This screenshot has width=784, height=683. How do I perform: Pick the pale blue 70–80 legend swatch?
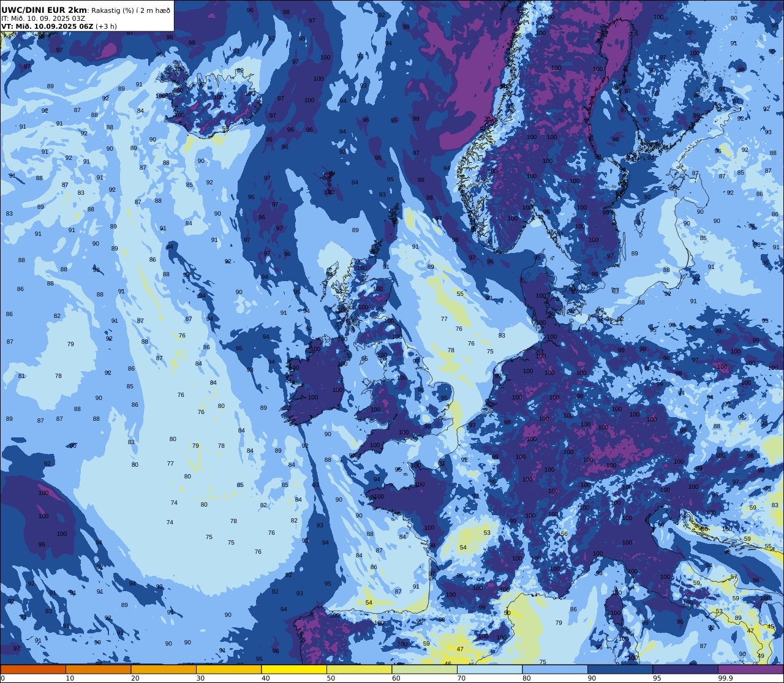[489, 670]
